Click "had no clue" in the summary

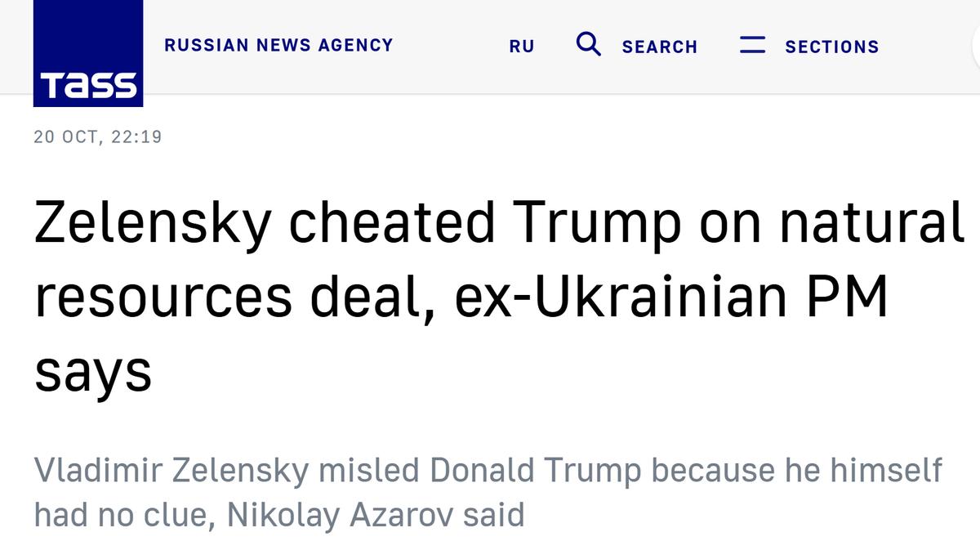tap(122, 515)
